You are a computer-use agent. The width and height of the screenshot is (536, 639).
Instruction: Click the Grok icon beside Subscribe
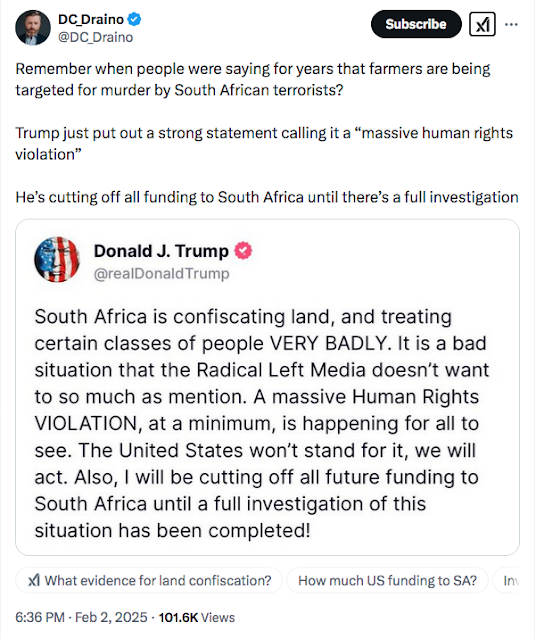482,24
